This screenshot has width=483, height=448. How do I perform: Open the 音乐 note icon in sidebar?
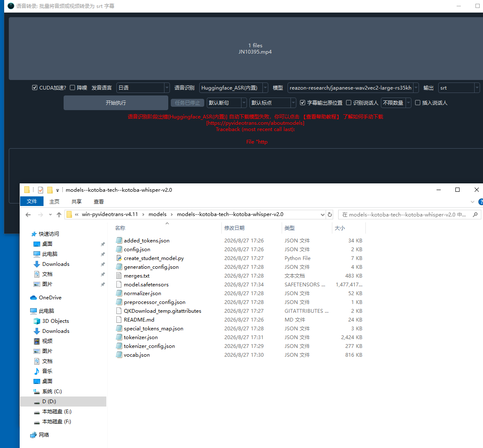[x=37, y=371]
